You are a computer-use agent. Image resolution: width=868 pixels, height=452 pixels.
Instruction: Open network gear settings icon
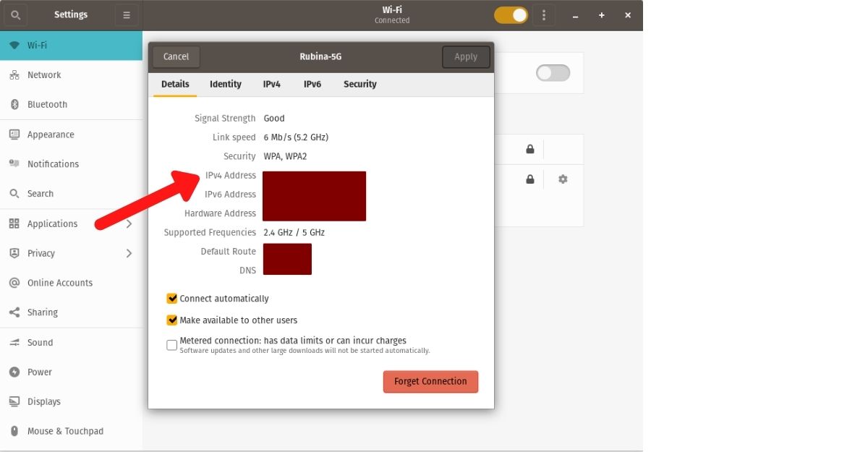(563, 179)
